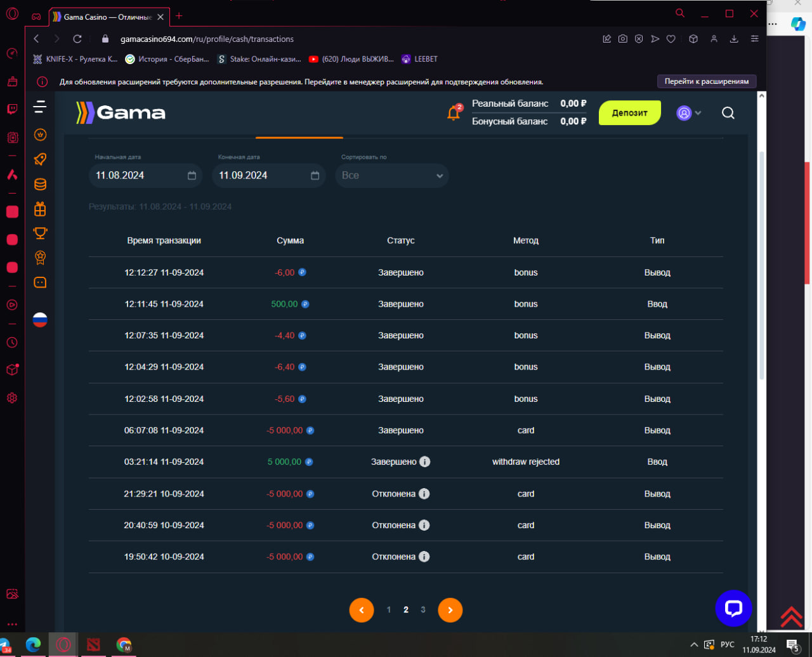Click the page vertical scrollbar
Viewport: 812px width, 657px height.
[761, 265]
